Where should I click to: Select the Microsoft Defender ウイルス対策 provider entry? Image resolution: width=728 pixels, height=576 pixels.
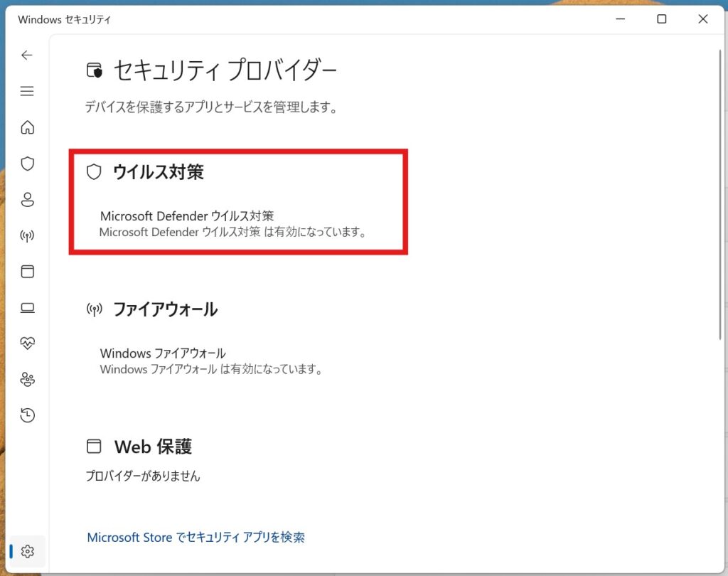coord(187,216)
